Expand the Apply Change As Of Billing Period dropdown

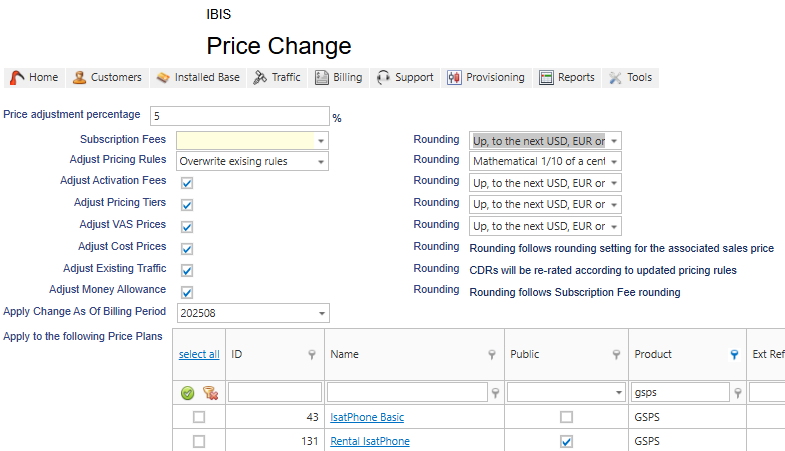coord(321,314)
